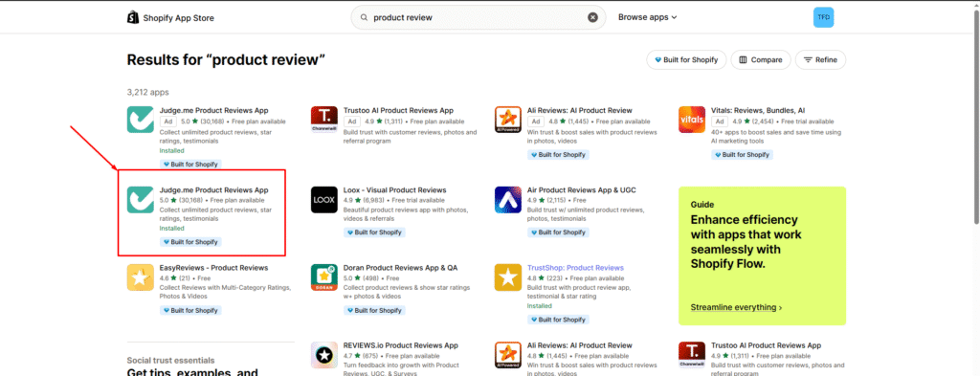The width and height of the screenshot is (980, 376).
Task: Open the Refine filters button
Action: click(x=820, y=60)
